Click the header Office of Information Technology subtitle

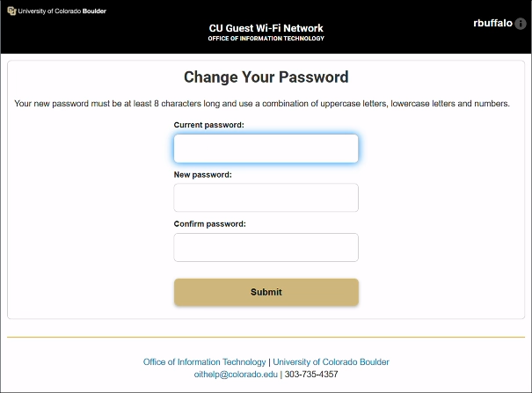point(266,39)
